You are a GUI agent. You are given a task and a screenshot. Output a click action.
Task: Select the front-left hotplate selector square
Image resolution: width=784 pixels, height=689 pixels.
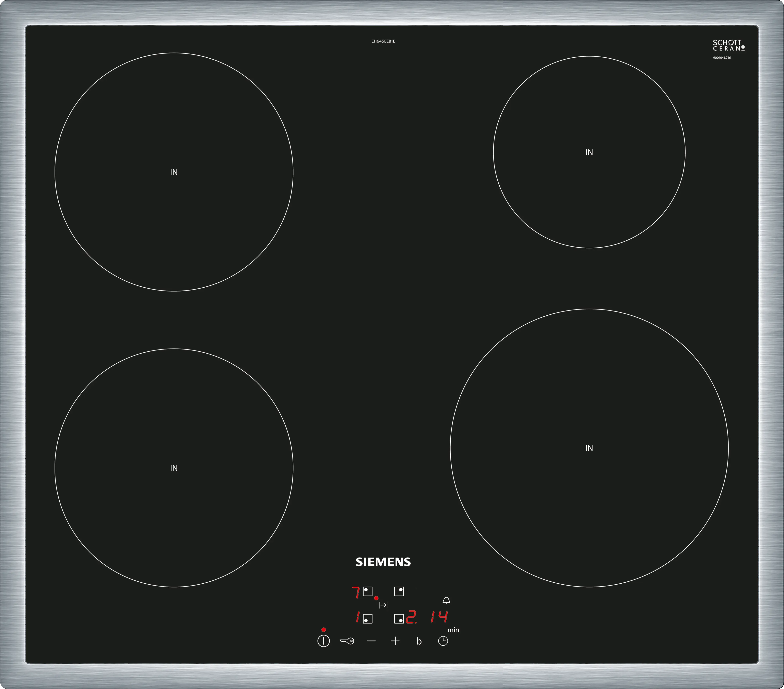tap(367, 619)
